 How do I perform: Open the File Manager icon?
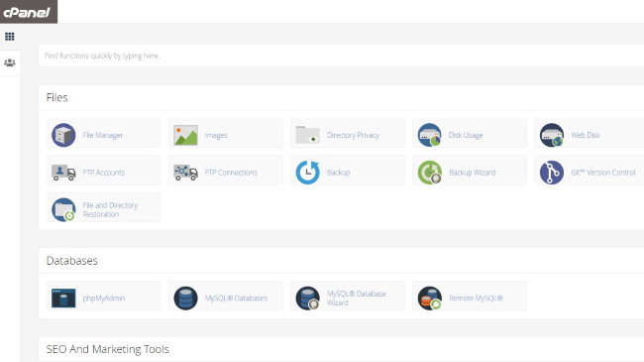coord(63,135)
